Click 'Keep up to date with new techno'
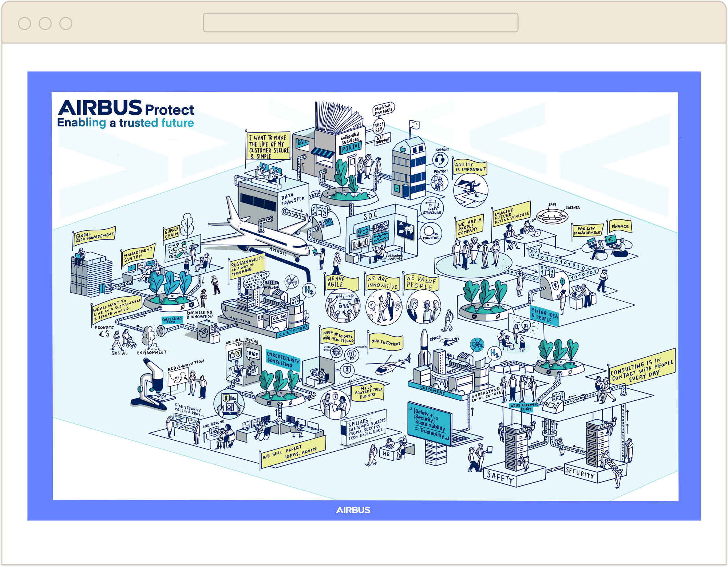The height and width of the screenshot is (567, 728). pyautogui.click(x=338, y=336)
